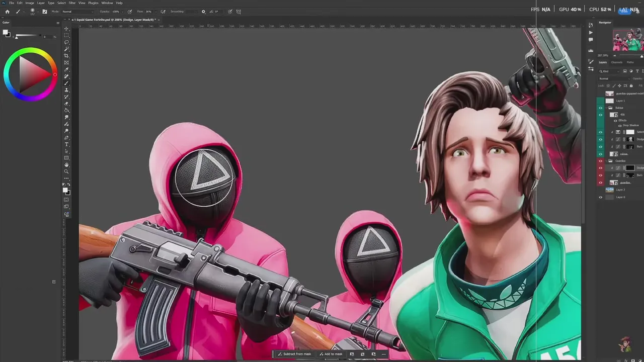Select the Dodge layer mask thumbnail in Guardias
This screenshot has height=362, width=644.
click(x=630, y=168)
